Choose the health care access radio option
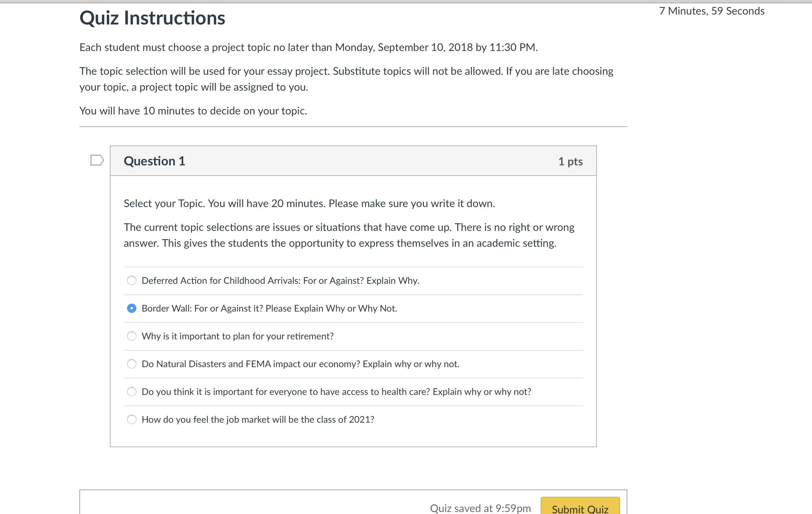This screenshot has height=514, width=812. (x=131, y=392)
